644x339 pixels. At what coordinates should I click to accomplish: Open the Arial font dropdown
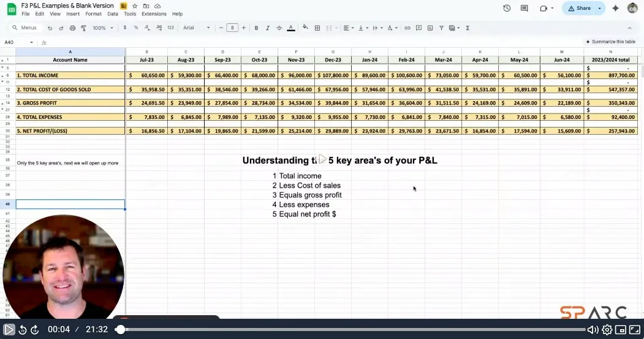tap(196, 28)
